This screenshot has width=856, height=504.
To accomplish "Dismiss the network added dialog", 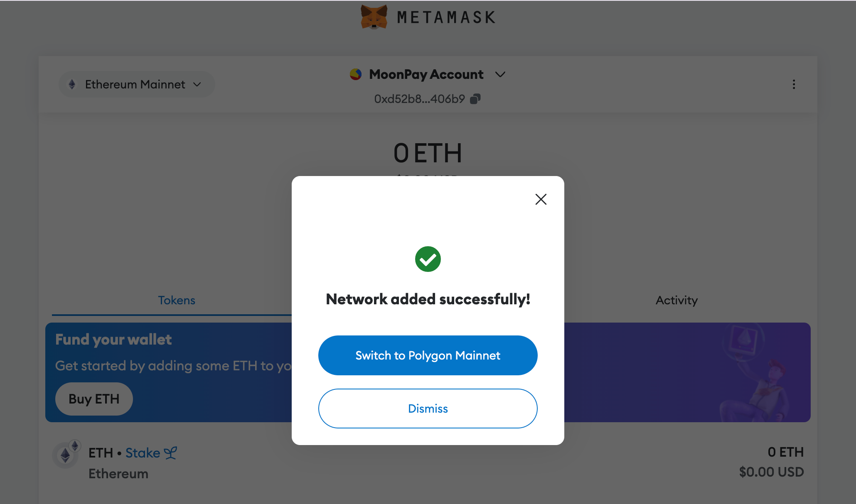I will click(428, 409).
